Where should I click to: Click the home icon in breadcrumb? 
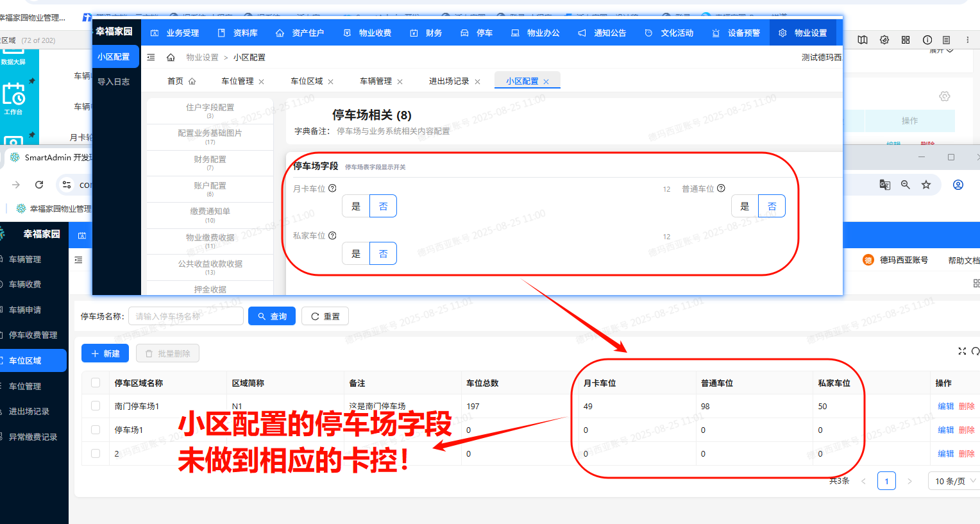coord(171,58)
